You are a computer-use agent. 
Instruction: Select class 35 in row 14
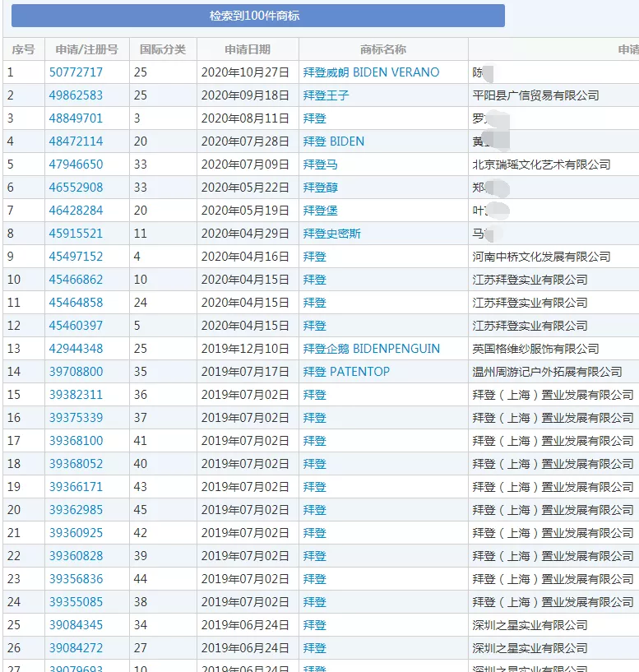(x=141, y=372)
